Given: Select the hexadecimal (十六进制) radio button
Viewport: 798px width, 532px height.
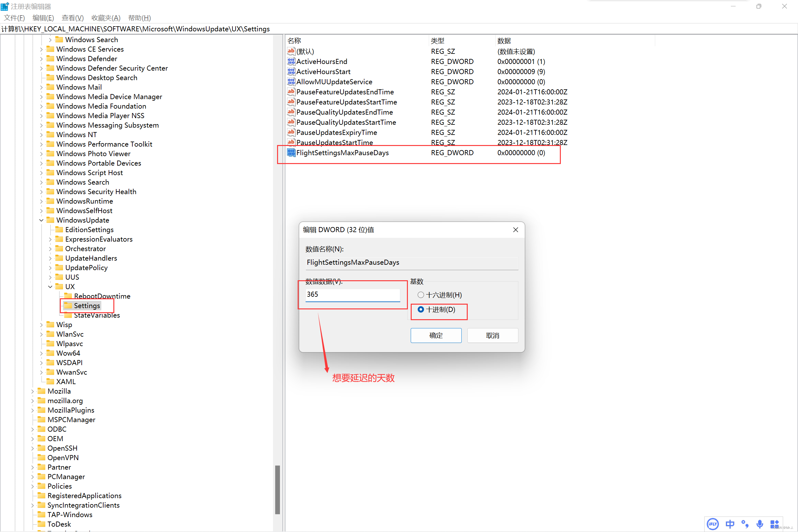Looking at the screenshot, I should (421, 295).
